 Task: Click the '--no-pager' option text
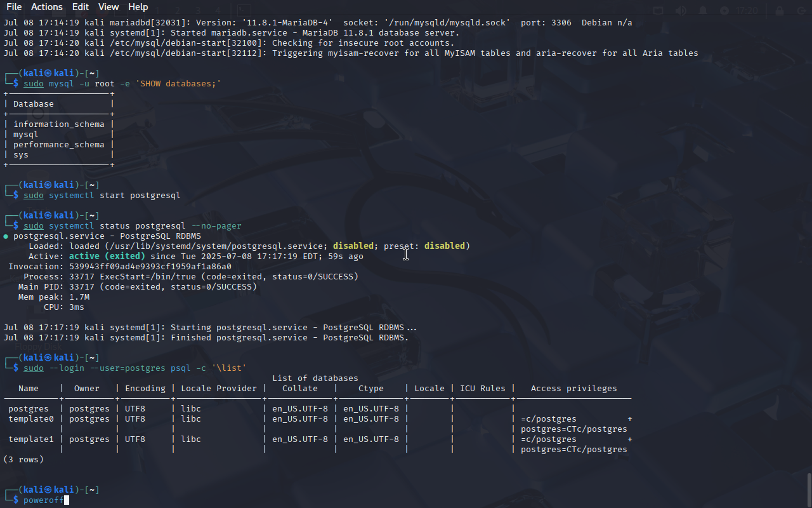pos(216,226)
